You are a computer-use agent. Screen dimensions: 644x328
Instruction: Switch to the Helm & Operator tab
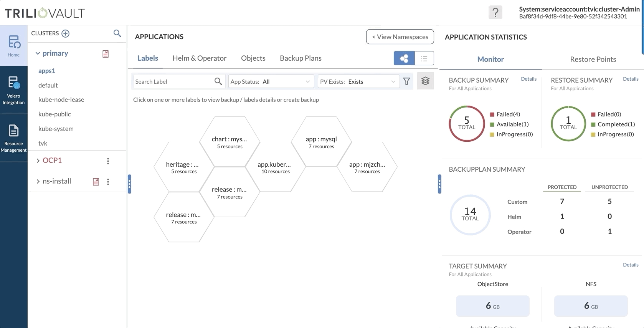[x=199, y=58]
